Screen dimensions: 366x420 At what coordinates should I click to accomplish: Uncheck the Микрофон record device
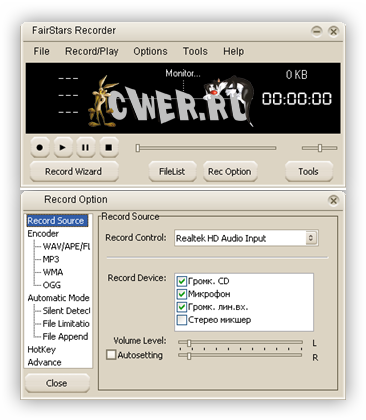pyautogui.click(x=182, y=294)
